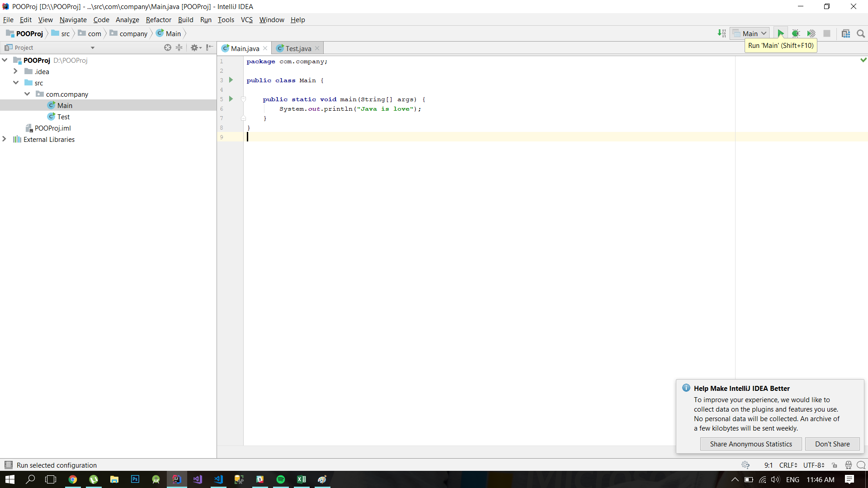This screenshot has height=488, width=868.
Task: Click Share Anonymous Statistics button
Action: (x=751, y=444)
